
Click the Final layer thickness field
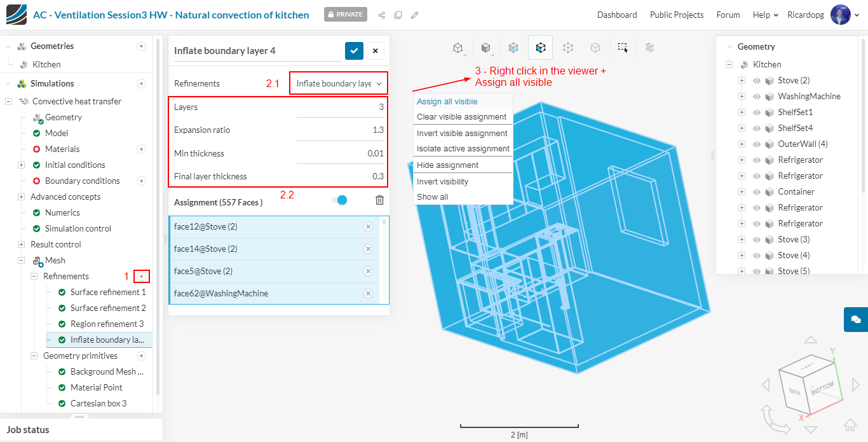(340, 177)
